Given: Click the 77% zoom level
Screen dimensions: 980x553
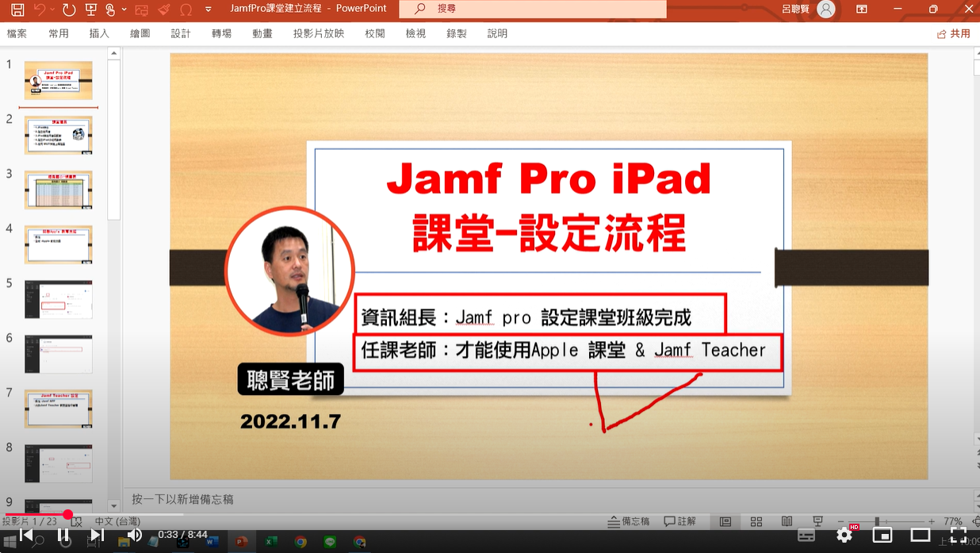Looking at the screenshot, I should 953,521.
